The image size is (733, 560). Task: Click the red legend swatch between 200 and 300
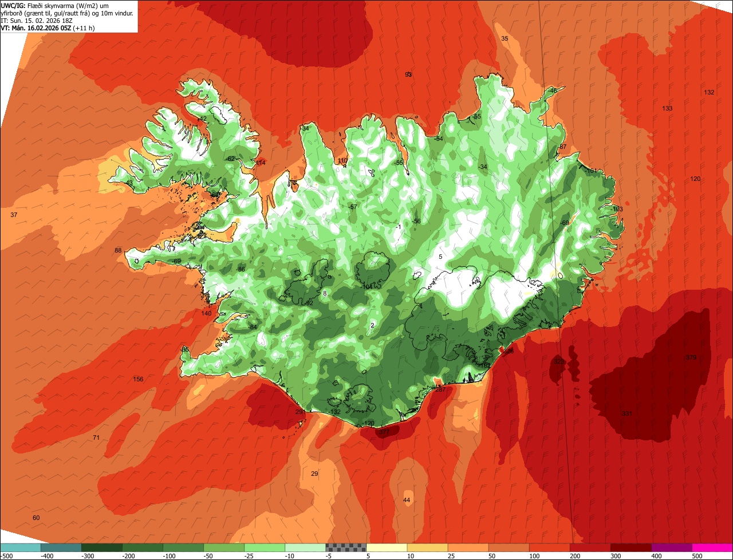590,547
